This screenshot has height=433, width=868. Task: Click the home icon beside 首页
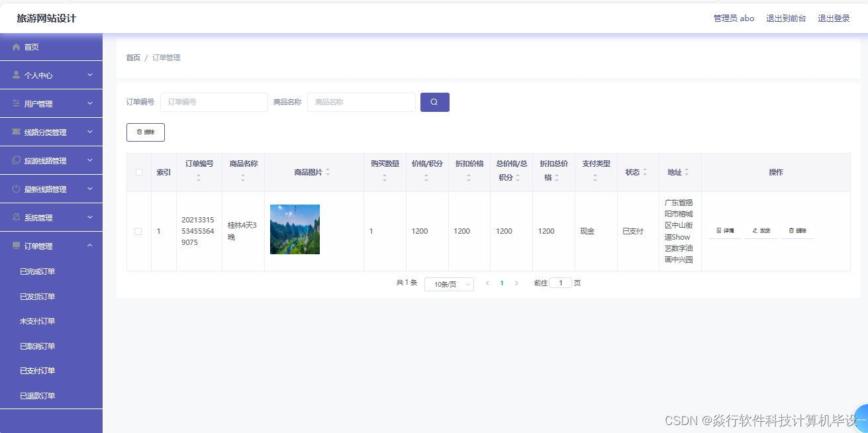17,46
